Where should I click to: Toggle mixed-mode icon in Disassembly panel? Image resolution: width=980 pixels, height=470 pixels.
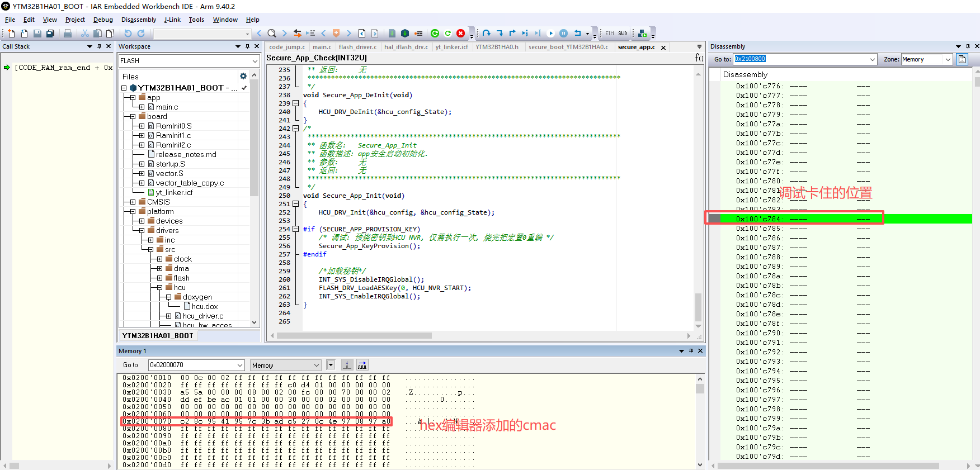962,59
